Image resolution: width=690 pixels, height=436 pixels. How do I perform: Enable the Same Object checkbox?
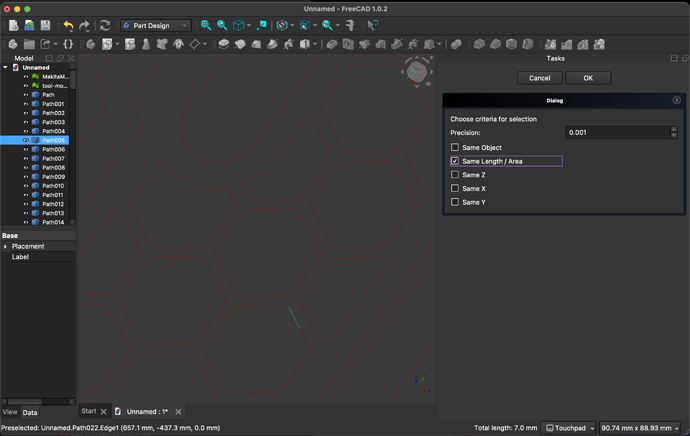[x=455, y=148]
